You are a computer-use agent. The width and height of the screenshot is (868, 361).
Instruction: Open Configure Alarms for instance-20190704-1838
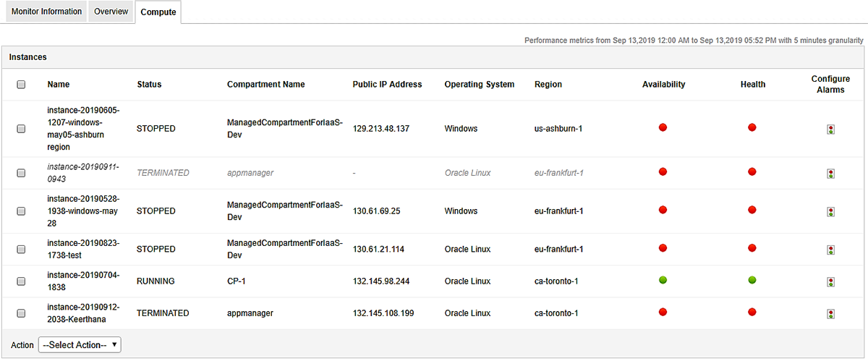pos(831,281)
